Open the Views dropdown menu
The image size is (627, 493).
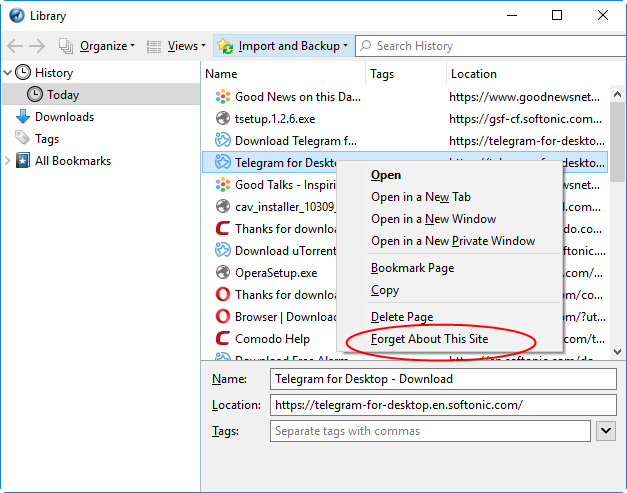(186, 46)
